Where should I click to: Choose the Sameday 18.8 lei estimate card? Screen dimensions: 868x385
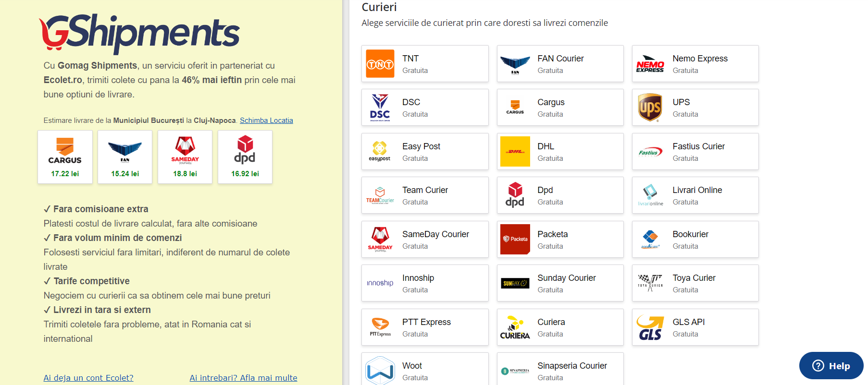click(185, 157)
